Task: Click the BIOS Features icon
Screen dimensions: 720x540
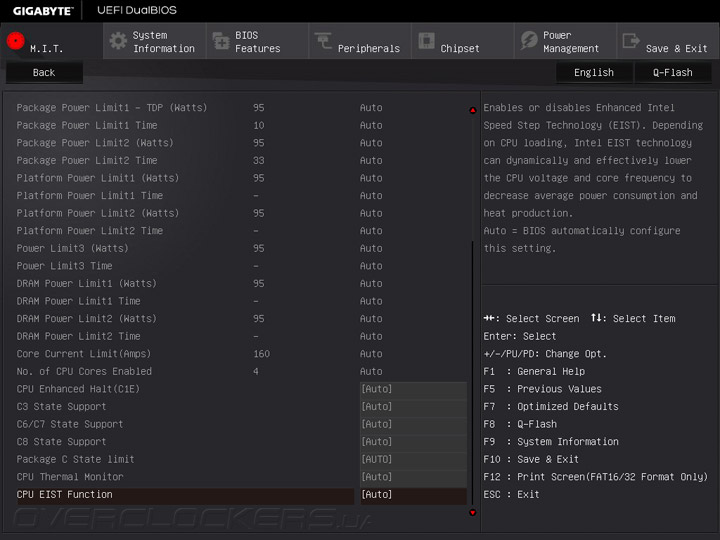Action: pos(220,41)
